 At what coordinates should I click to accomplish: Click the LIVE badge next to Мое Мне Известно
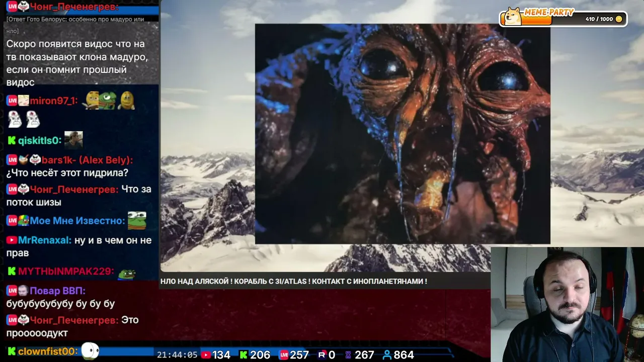pyautogui.click(x=12, y=220)
